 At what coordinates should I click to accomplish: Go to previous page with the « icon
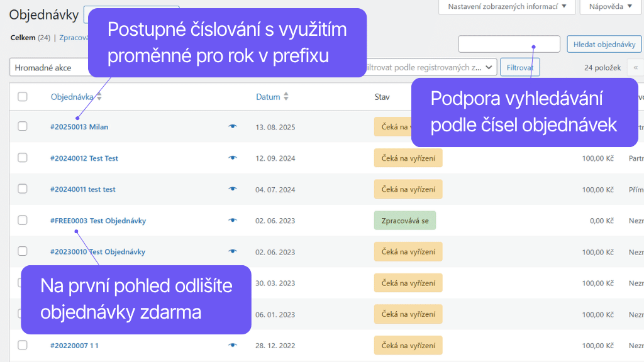635,67
